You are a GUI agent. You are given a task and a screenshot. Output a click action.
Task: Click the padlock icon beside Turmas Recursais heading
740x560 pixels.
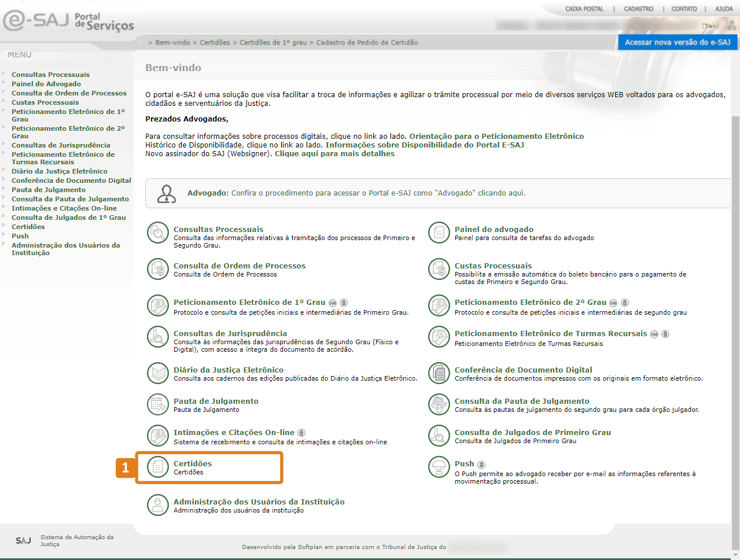(x=665, y=334)
